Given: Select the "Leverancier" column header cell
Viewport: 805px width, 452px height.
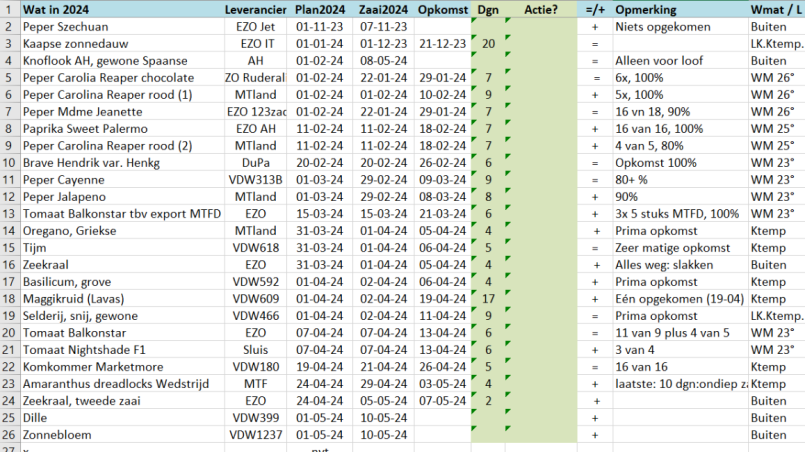Looking at the screenshot, I should click(x=256, y=9).
